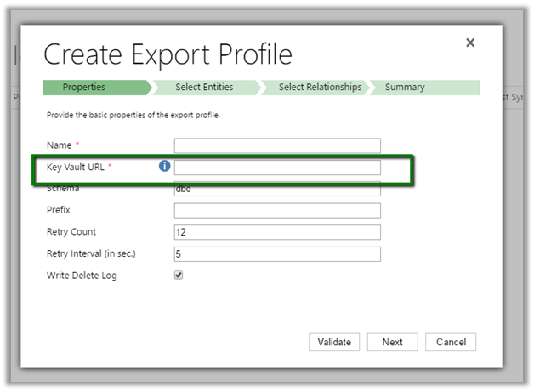This screenshot has height=392, width=534.
Task: Click the empty Prefix input box
Action: (277, 211)
